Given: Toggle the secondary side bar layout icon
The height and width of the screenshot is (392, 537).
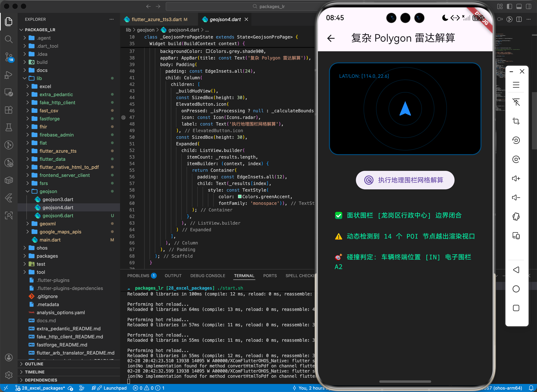Looking at the screenshot, I should (528, 6).
